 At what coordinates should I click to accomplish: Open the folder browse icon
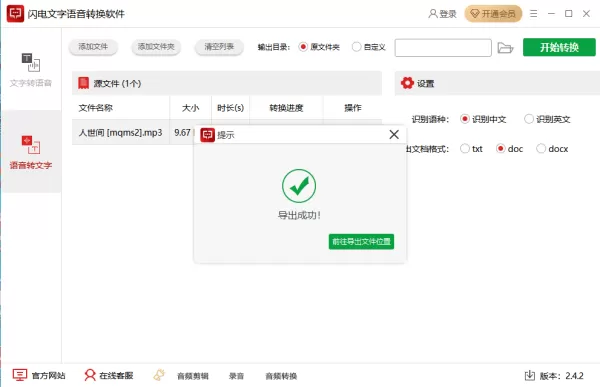pos(505,48)
